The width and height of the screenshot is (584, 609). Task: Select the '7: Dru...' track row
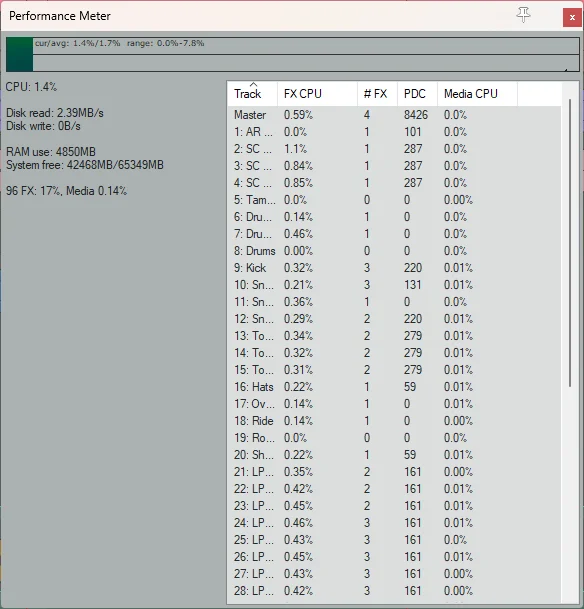pos(394,234)
